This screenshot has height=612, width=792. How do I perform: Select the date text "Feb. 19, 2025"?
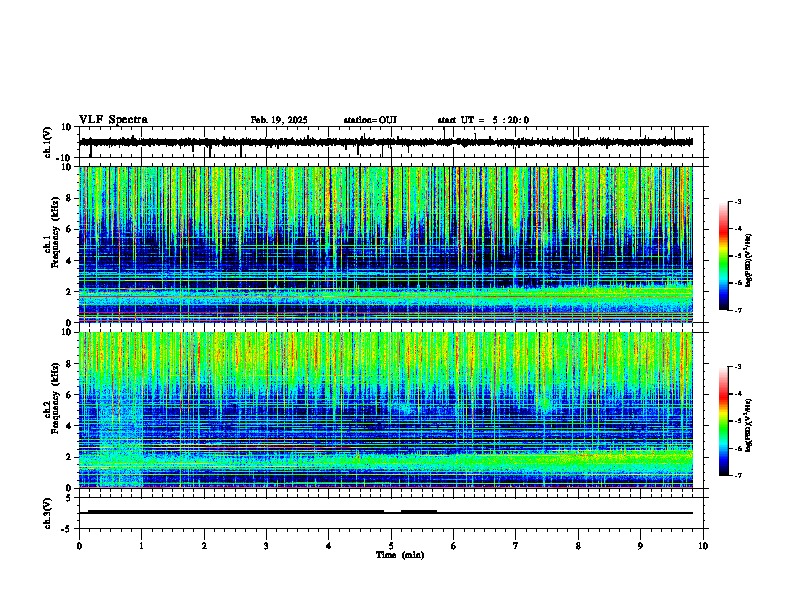pos(279,120)
